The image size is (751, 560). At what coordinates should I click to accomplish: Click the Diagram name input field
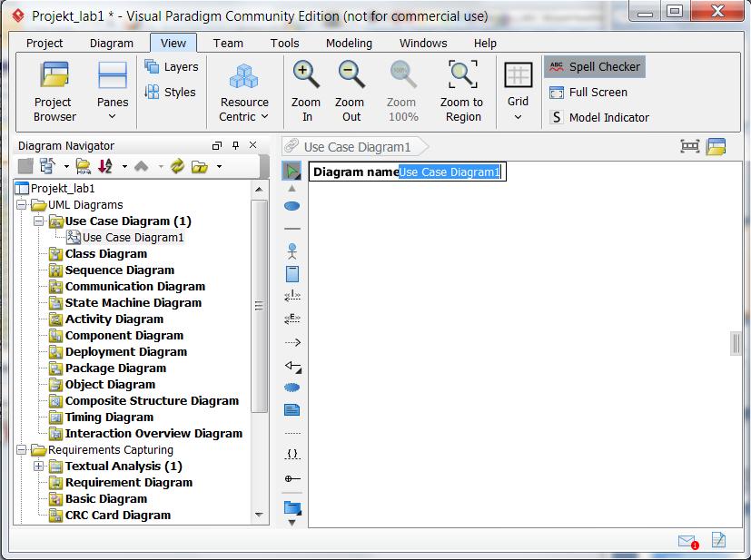(450, 172)
